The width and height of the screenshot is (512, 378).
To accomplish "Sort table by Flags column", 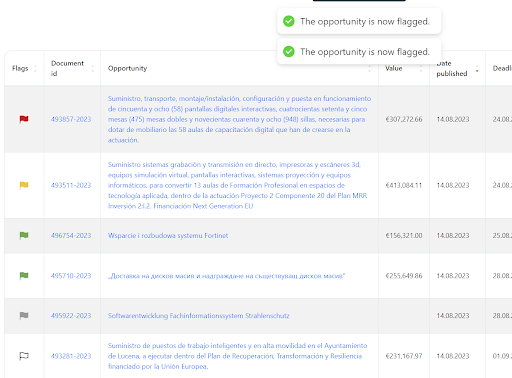I will coord(35,68).
